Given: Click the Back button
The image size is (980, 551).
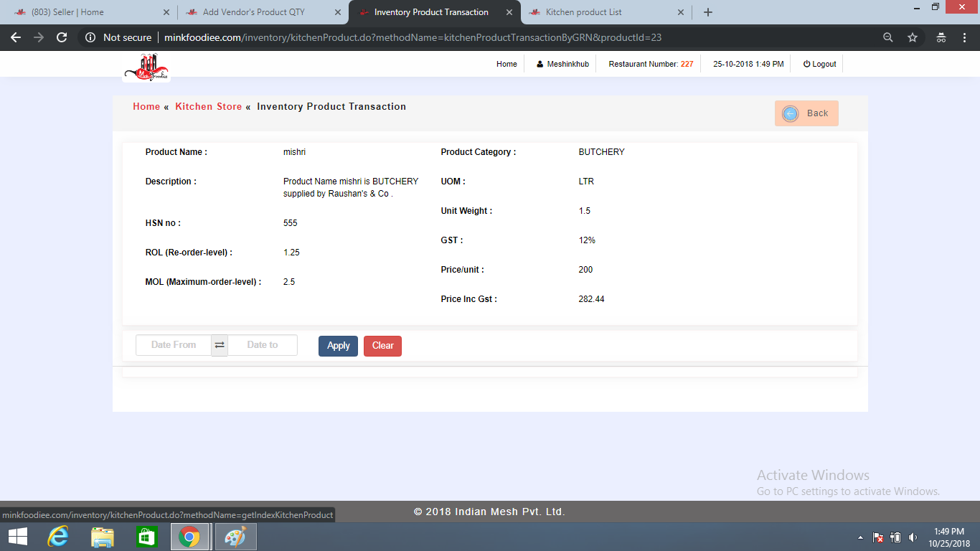Looking at the screenshot, I should point(806,113).
